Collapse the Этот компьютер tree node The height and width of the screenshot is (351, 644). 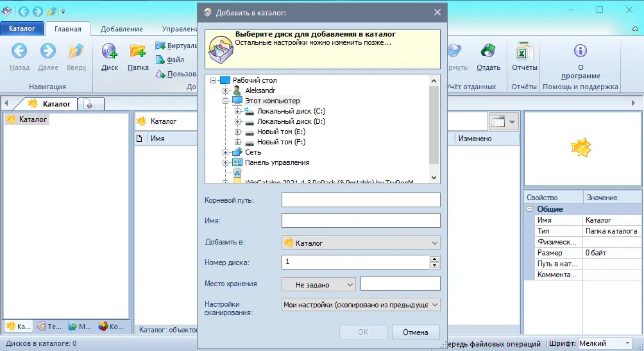[x=225, y=101]
